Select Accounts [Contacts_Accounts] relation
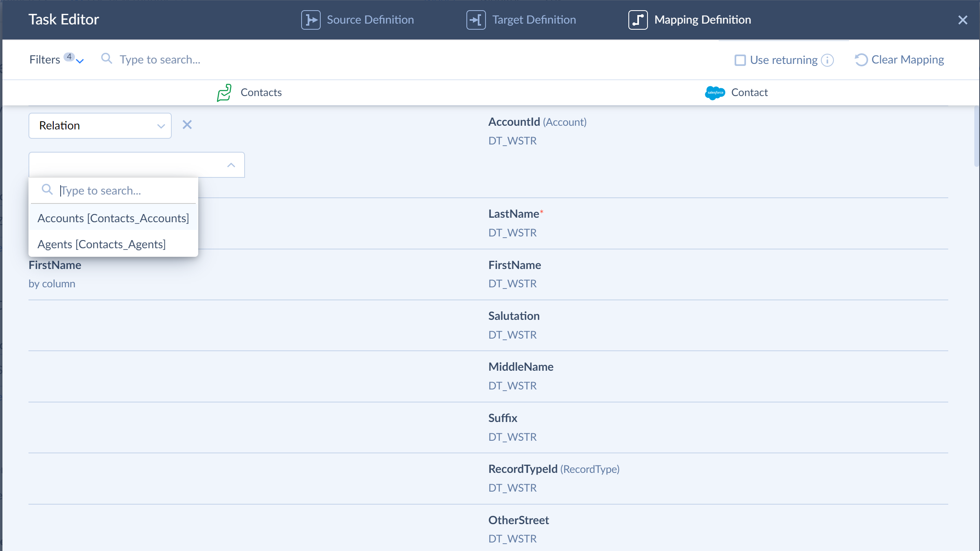Screen dimensions: 980x551 113,217
